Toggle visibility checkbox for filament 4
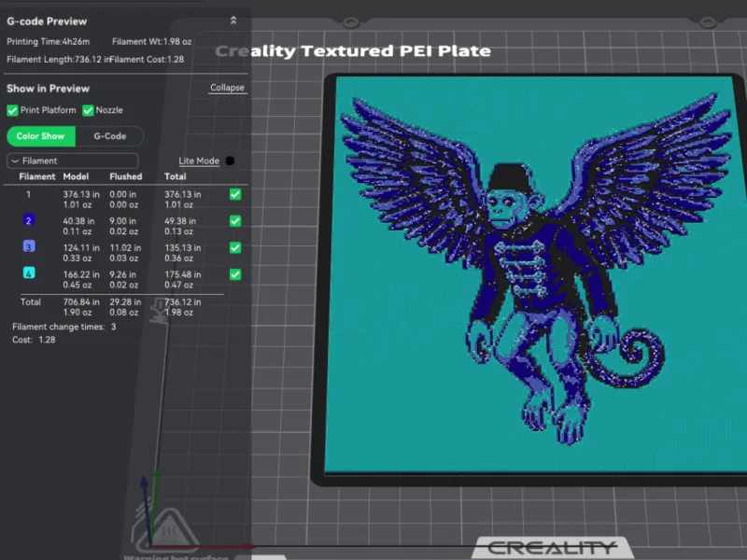This screenshot has height=560, width=747. click(235, 274)
